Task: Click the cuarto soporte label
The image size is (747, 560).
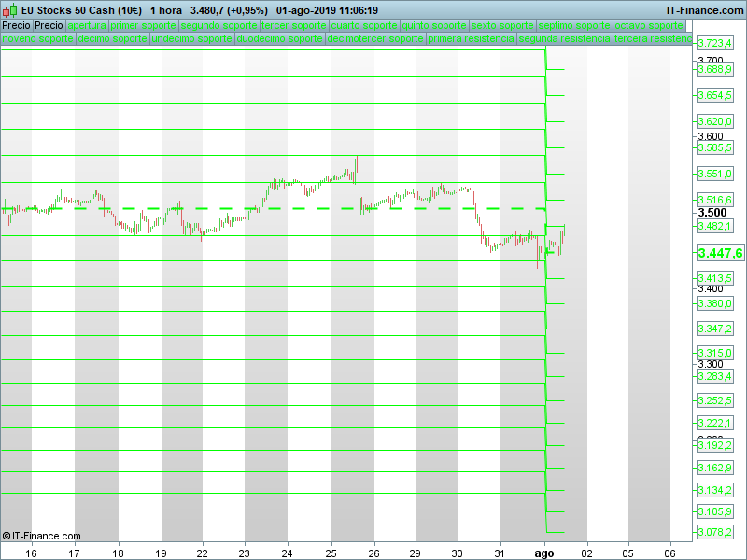Action: (x=364, y=26)
